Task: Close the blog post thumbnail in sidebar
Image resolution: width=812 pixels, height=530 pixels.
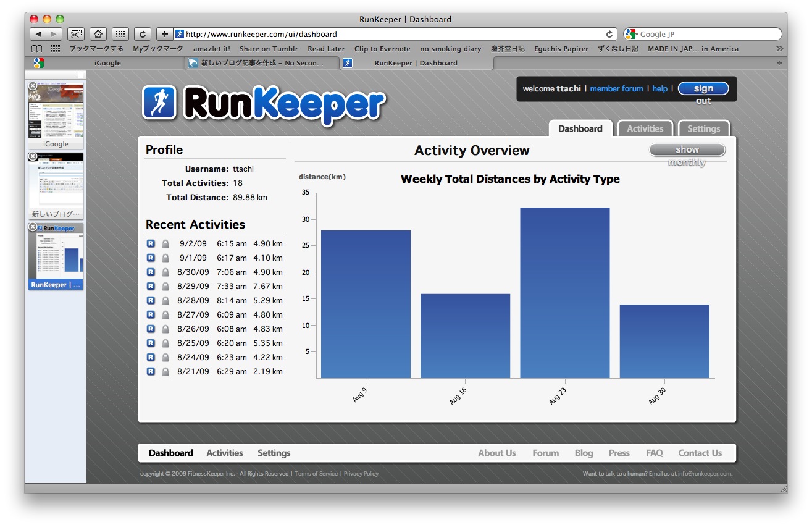Action: point(33,157)
